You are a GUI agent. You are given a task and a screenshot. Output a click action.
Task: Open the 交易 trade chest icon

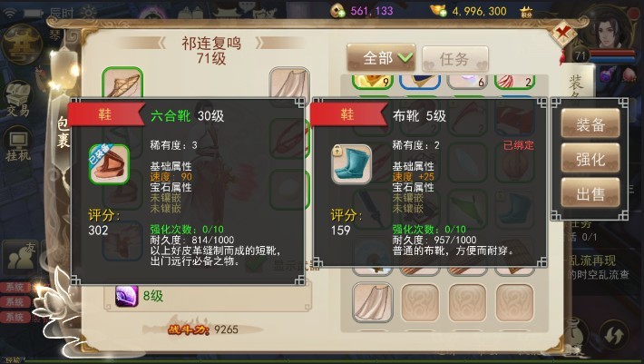tap(17, 99)
